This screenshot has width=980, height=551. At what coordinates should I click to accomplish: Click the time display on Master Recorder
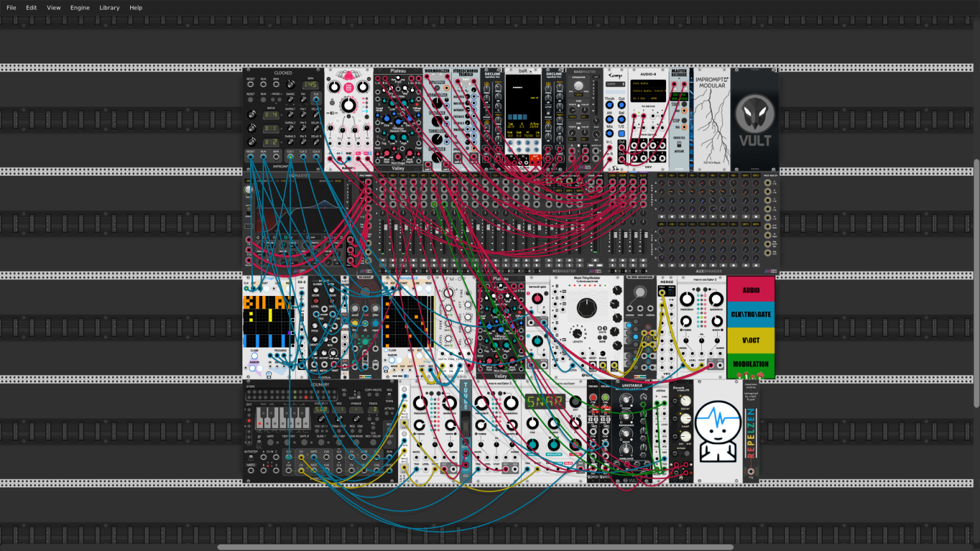click(x=679, y=97)
